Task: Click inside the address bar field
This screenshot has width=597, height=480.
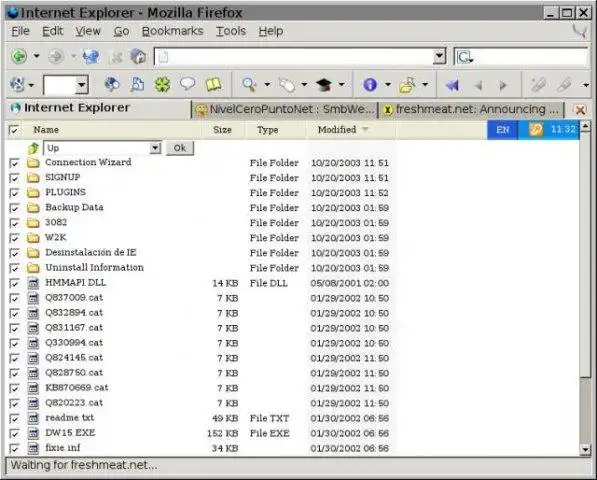Action: [295, 57]
